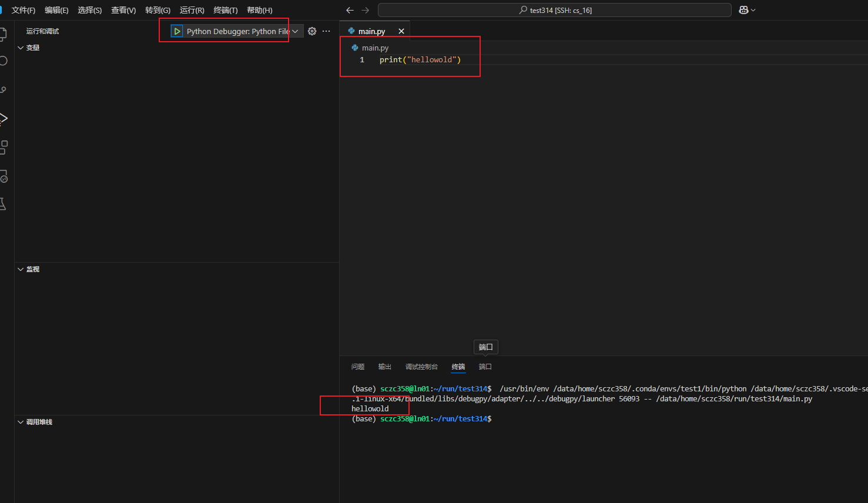Close the main.py editor tab
The image size is (868, 503).
(x=401, y=31)
